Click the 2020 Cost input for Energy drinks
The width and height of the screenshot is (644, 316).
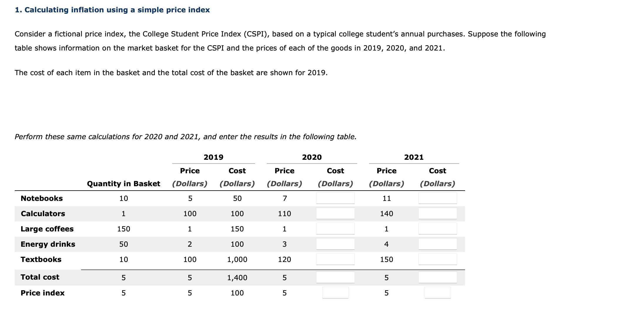335,243
